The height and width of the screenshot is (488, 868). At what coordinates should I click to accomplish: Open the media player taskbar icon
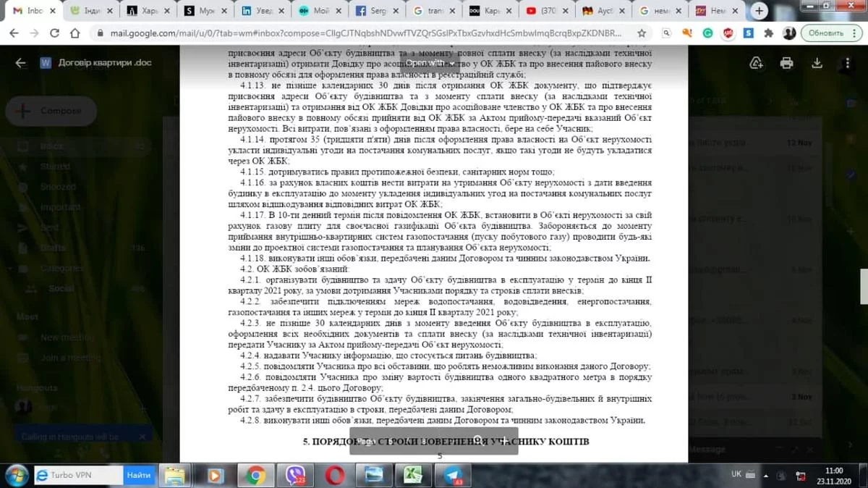coord(215,475)
